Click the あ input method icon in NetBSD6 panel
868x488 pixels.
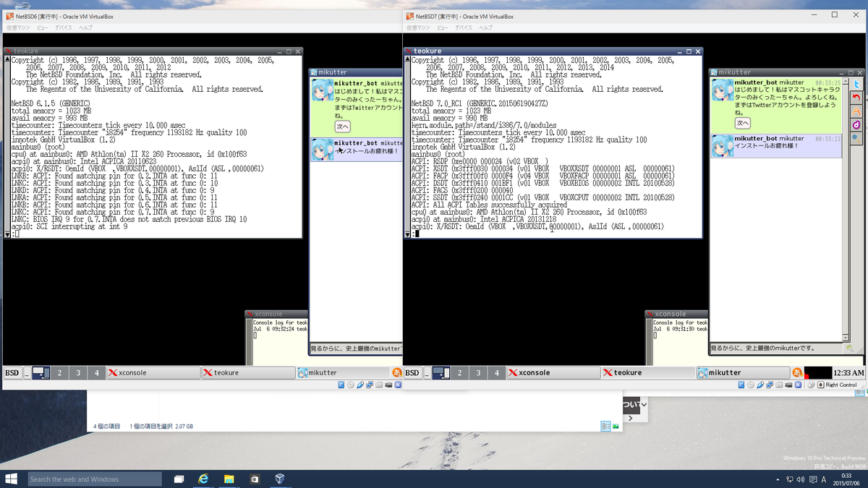click(x=397, y=372)
